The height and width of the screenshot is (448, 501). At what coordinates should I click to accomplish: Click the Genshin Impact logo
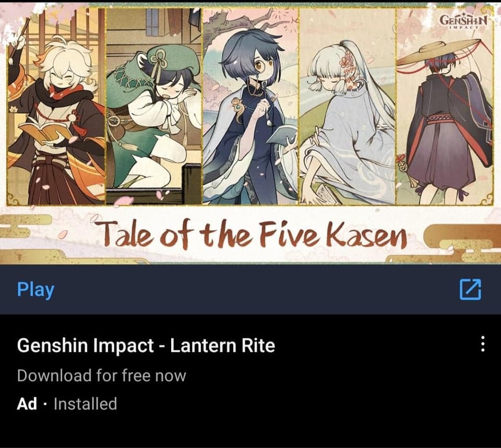click(x=463, y=21)
